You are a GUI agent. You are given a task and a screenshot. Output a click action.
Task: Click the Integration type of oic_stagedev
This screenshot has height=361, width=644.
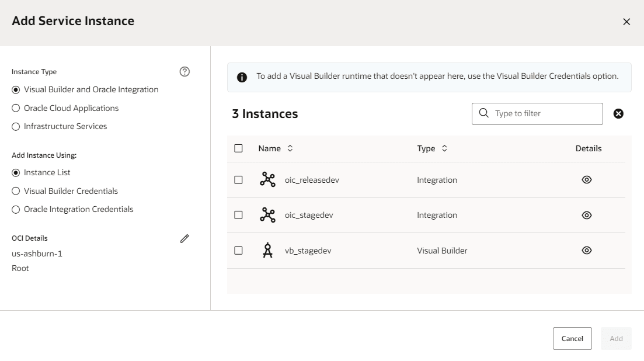437,215
